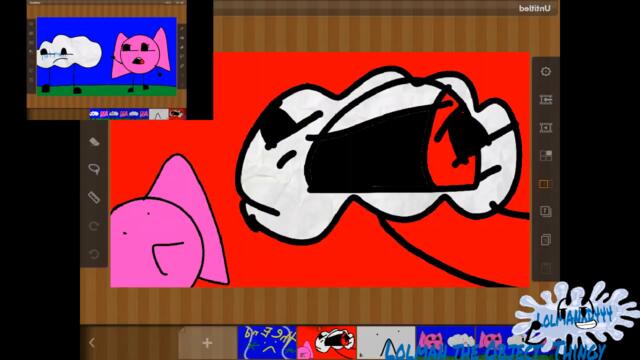Add a new frame with the plus button

click(x=207, y=343)
